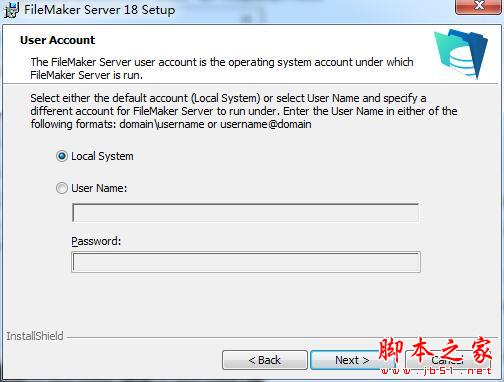The width and height of the screenshot is (504, 382).
Task: Click the www.jb51.net watermark URL
Action: pyautogui.click(x=436, y=371)
